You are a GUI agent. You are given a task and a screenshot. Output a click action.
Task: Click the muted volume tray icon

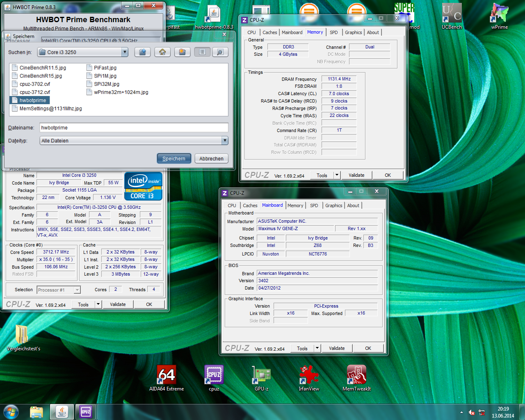[472, 413]
